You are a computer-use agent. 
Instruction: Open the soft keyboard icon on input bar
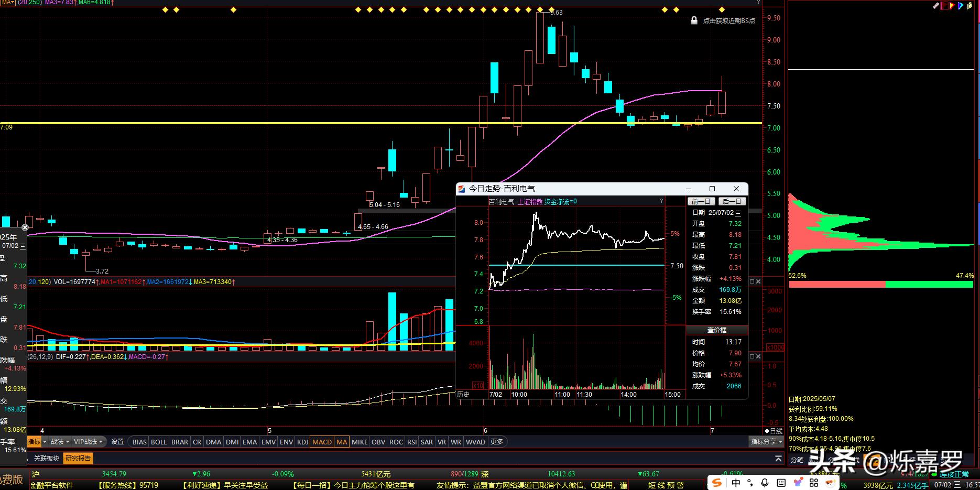(781, 483)
